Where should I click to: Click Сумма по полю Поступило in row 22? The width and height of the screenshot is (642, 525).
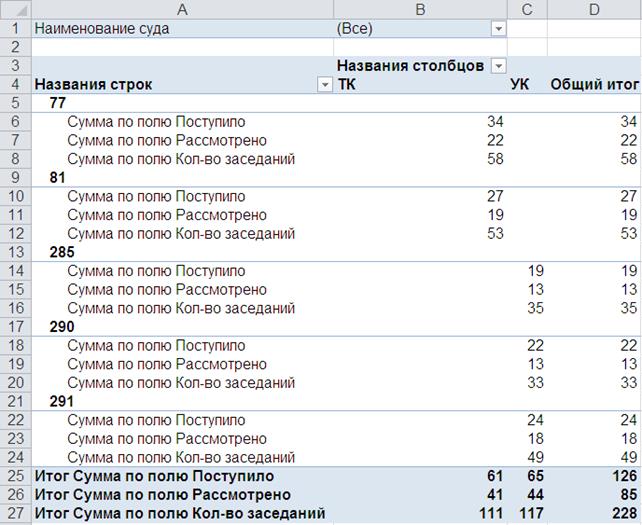point(156,420)
